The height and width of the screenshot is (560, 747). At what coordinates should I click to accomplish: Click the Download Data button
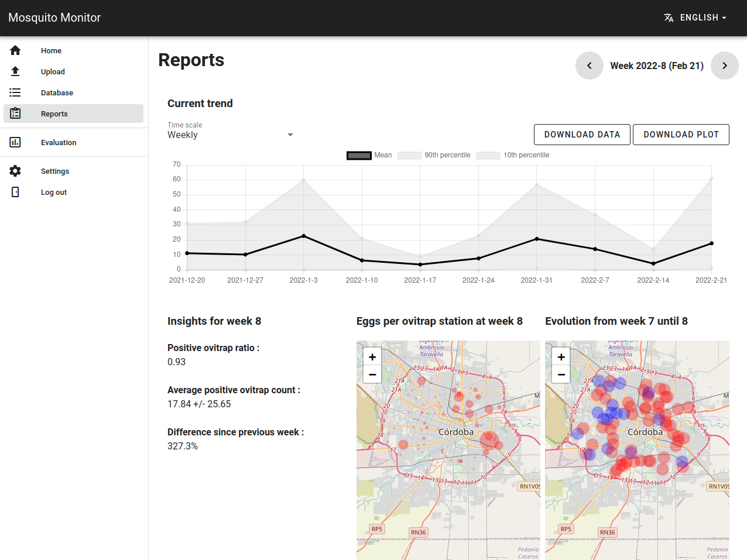point(581,135)
